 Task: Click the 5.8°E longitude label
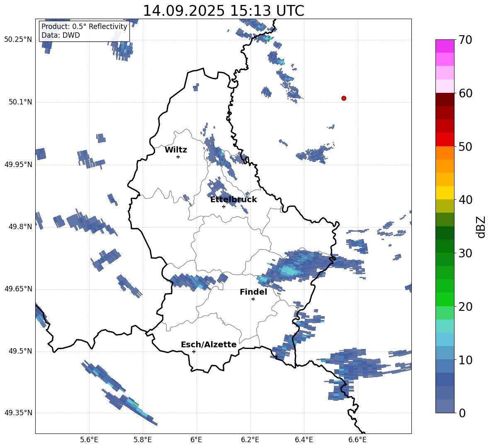click(x=143, y=440)
